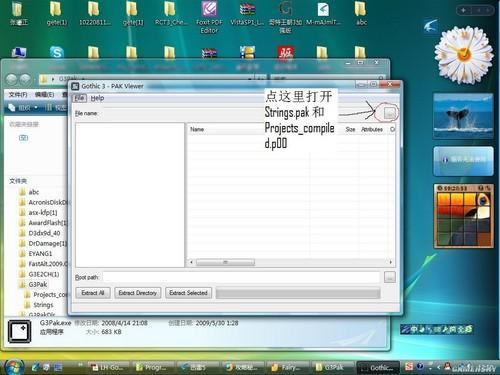
Task: Click the Root path input field
Action: (242, 277)
